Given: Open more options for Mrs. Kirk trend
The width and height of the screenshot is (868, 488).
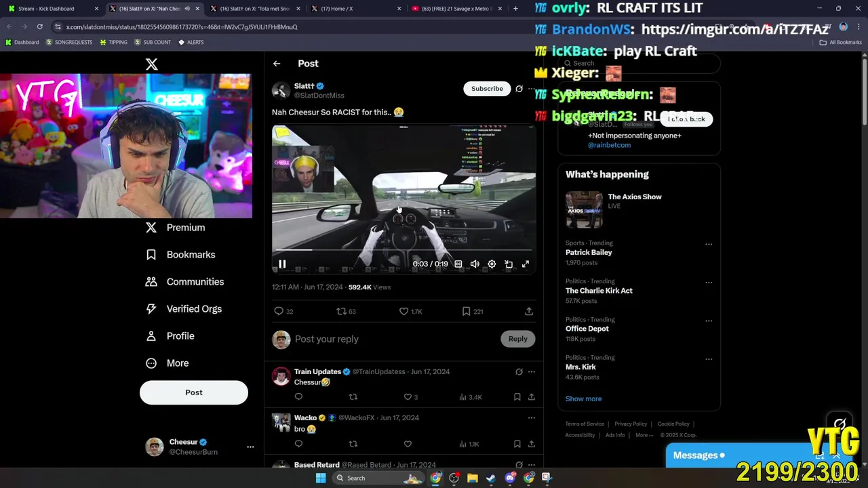Looking at the screenshot, I should [x=709, y=359].
